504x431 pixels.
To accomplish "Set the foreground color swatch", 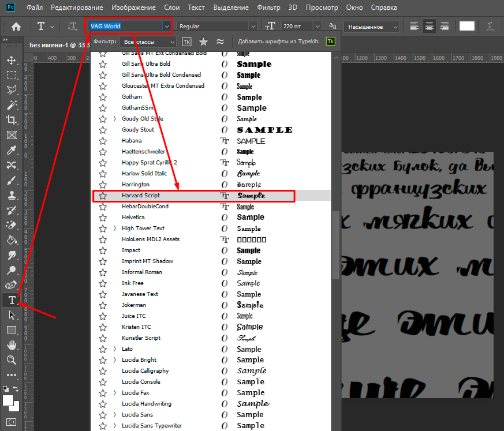I will tap(8, 400).
